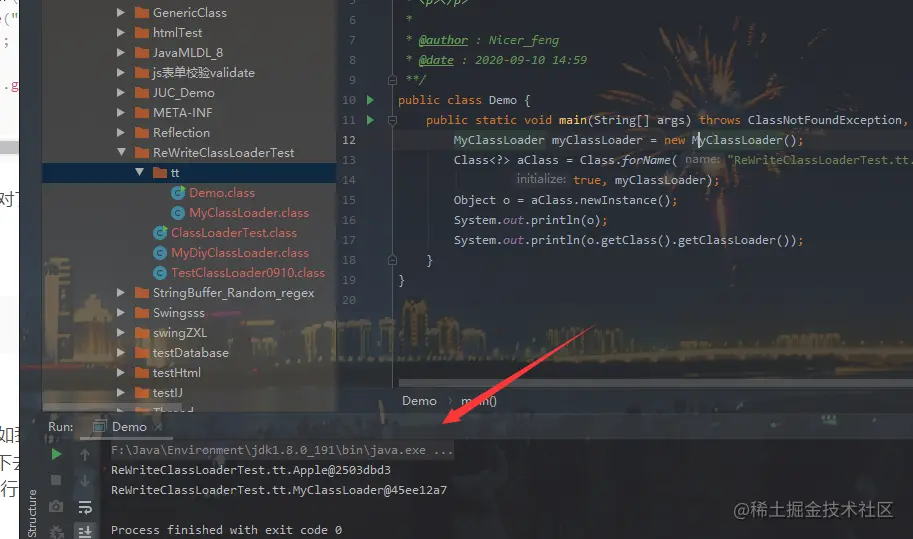This screenshot has width=913, height=539.
Task: Click the camera dump threads icon
Action: [56, 506]
